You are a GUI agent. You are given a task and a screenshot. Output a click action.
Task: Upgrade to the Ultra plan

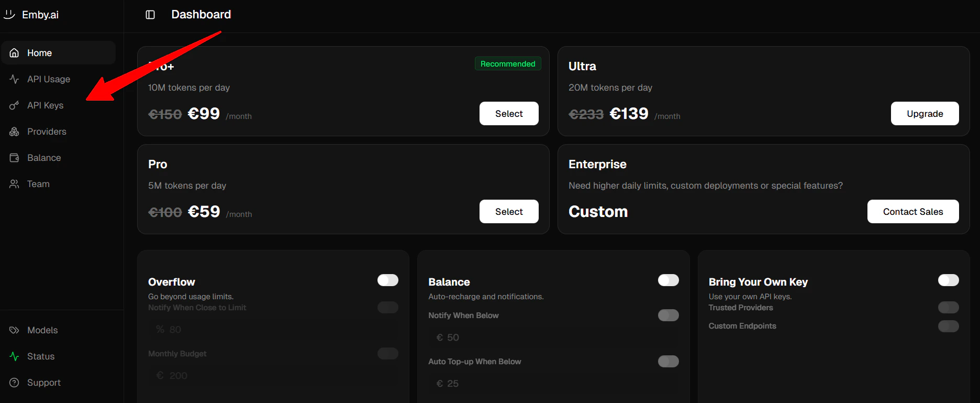(925, 113)
